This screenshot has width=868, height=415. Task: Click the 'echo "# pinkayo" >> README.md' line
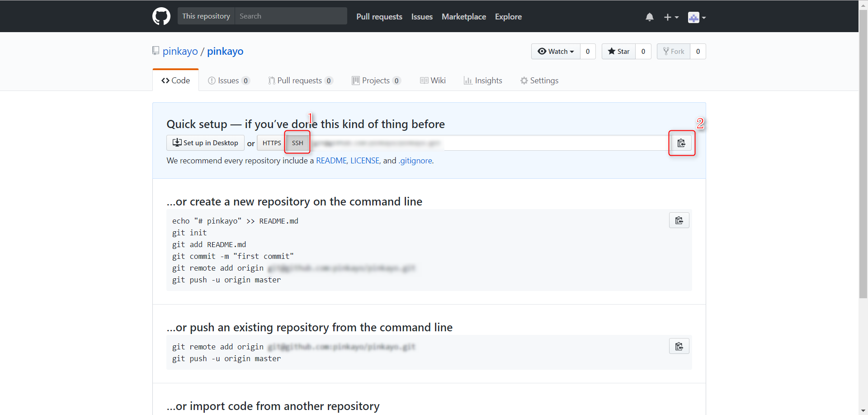pyautogui.click(x=235, y=221)
